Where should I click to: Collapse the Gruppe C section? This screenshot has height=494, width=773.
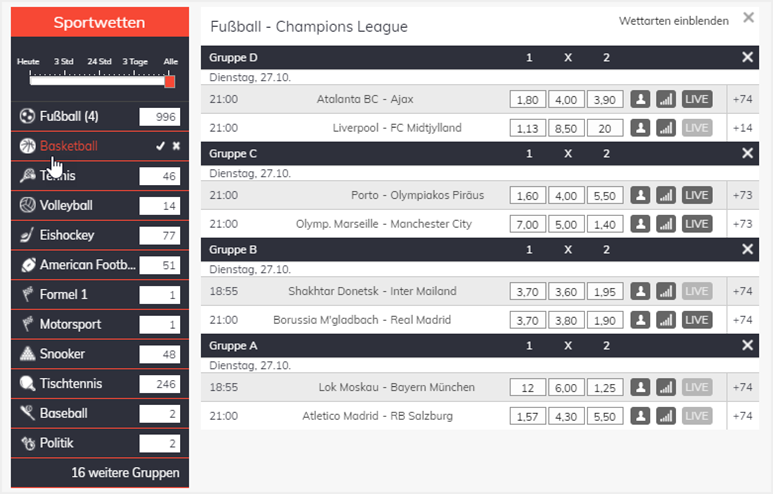click(747, 153)
